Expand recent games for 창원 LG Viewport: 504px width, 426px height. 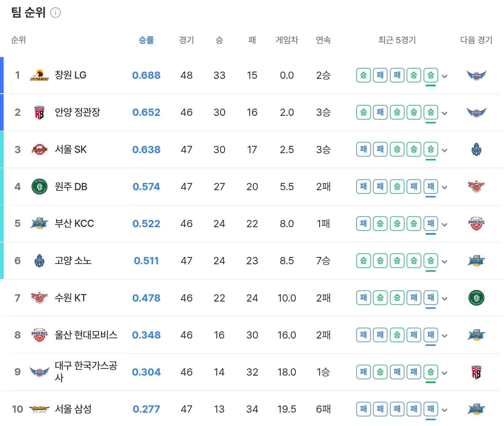[x=444, y=76]
